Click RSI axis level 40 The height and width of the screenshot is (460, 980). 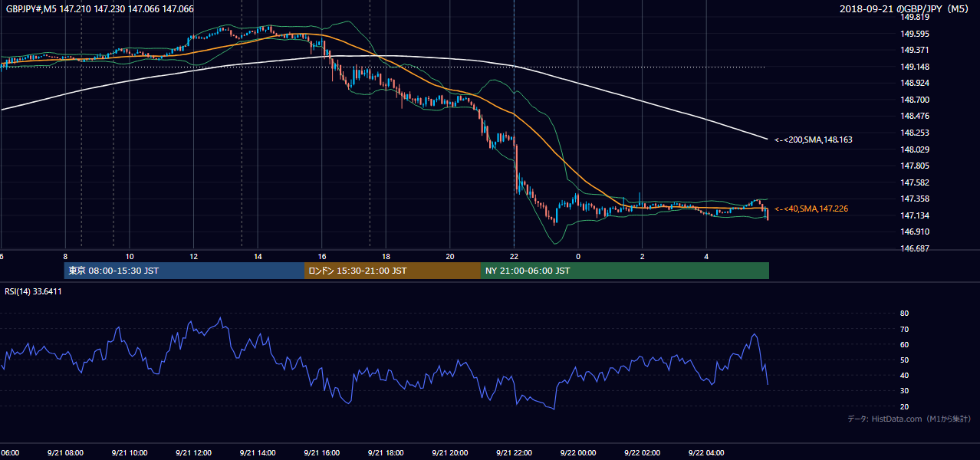tap(904, 375)
